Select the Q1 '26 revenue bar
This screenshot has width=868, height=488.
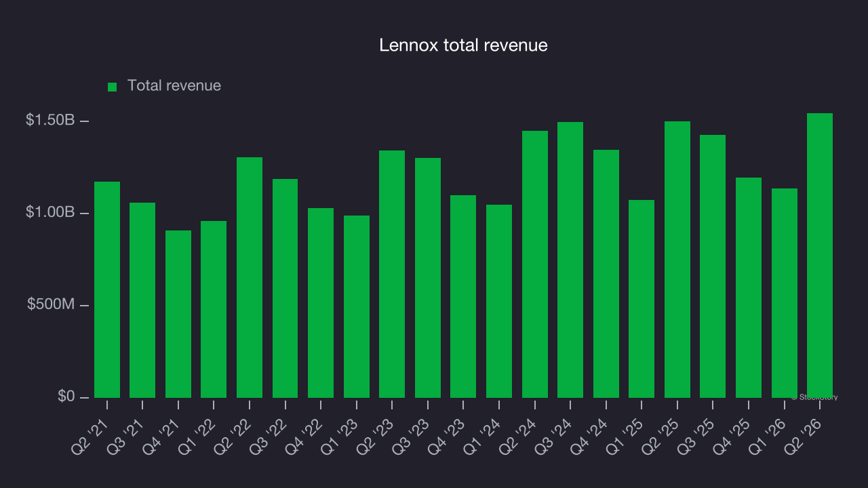[x=785, y=293]
